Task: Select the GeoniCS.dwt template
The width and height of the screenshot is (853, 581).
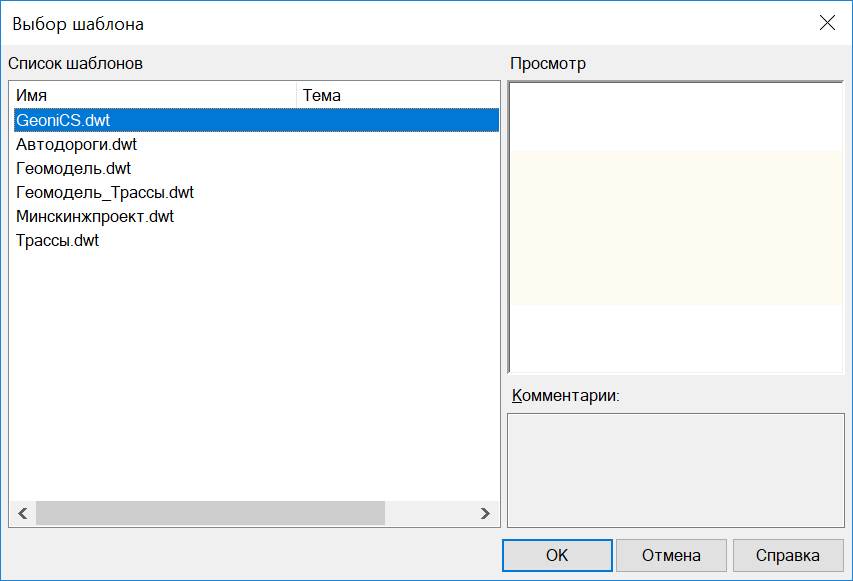Action: [x=63, y=120]
